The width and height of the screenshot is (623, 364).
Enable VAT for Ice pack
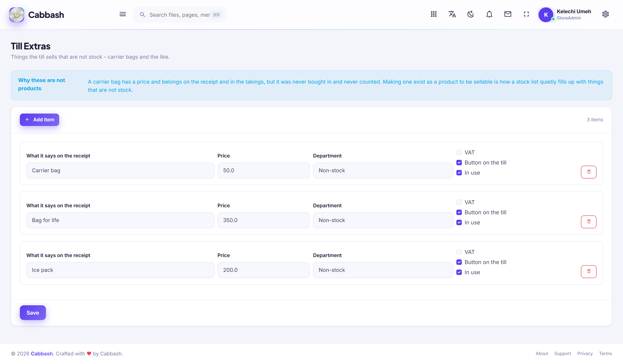point(459,252)
